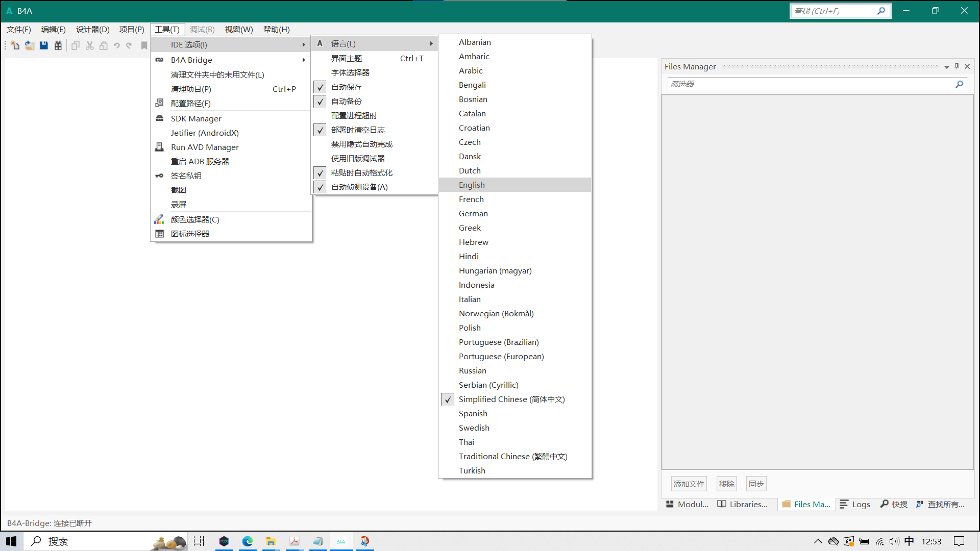
Task: Open Microsoft Edge from the taskbar
Action: point(248,541)
